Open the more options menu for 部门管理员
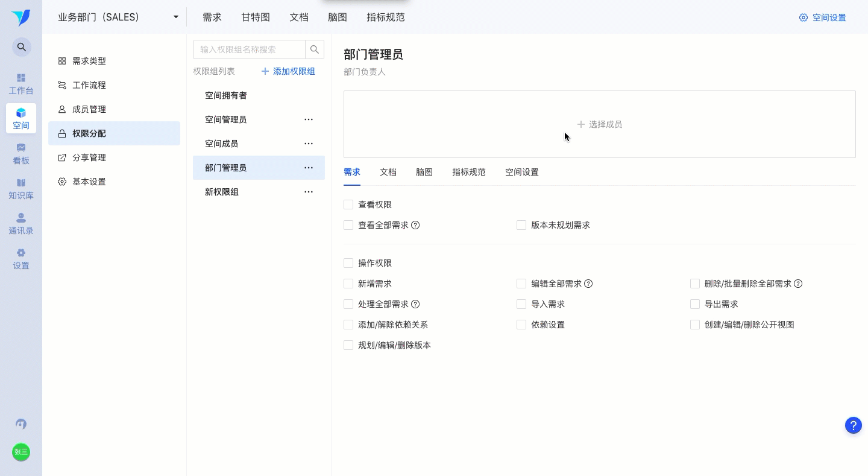This screenshot has width=868, height=476. tap(309, 168)
